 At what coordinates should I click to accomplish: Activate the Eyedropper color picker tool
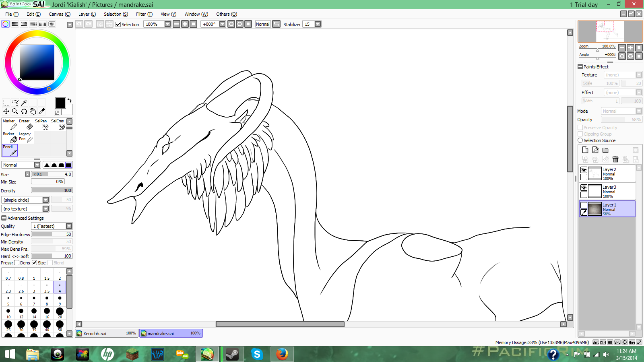pos(41,111)
